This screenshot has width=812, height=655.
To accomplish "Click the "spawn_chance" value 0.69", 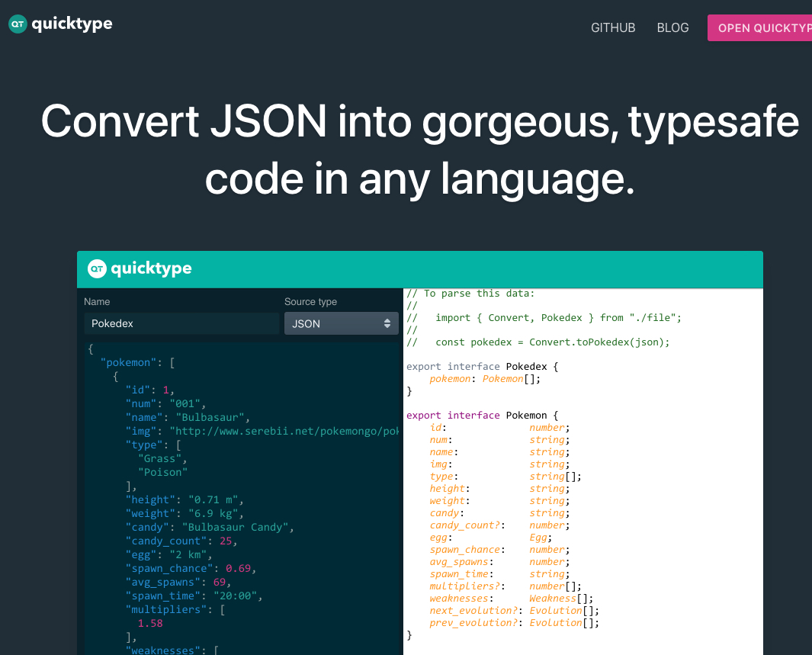I will (x=238, y=569).
